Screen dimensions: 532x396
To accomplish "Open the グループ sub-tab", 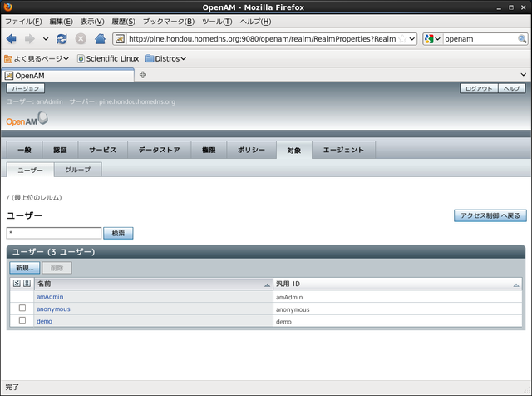I will point(78,169).
